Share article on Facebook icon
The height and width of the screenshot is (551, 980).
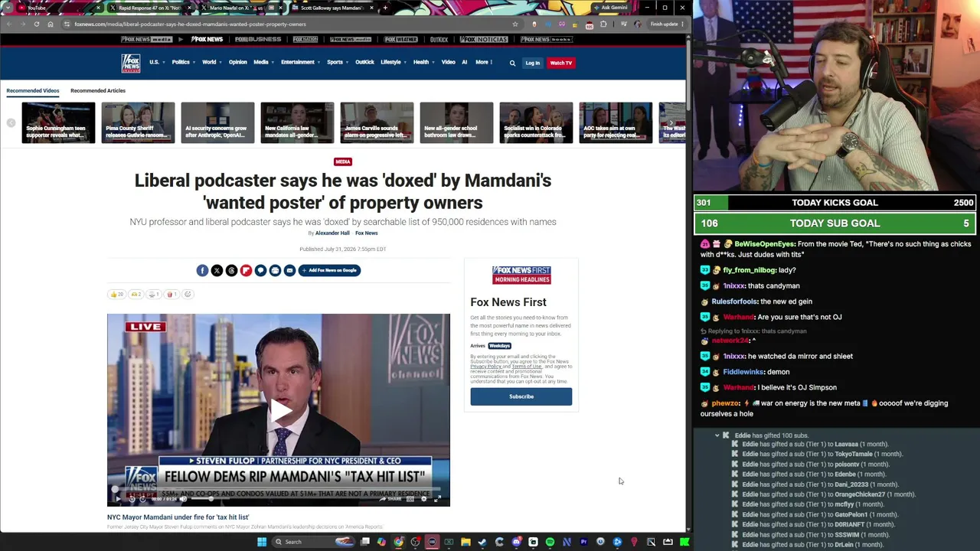tap(202, 270)
